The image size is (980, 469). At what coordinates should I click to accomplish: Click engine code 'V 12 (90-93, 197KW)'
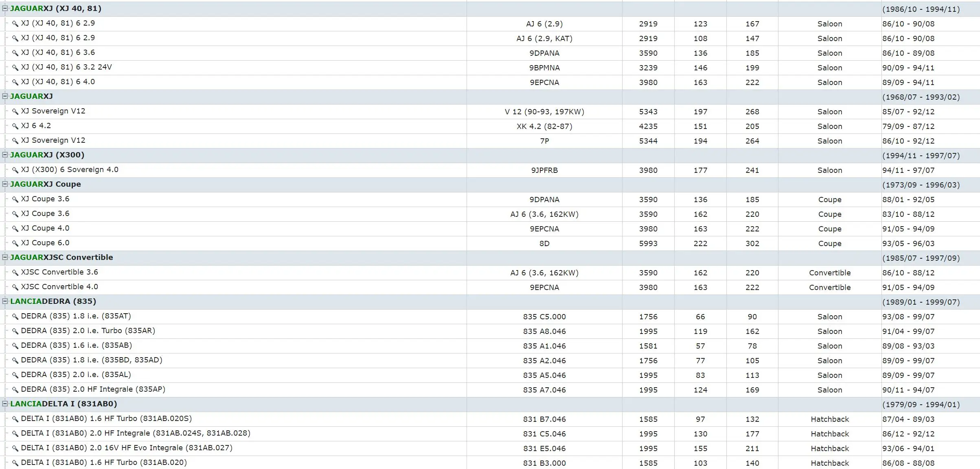544,112
